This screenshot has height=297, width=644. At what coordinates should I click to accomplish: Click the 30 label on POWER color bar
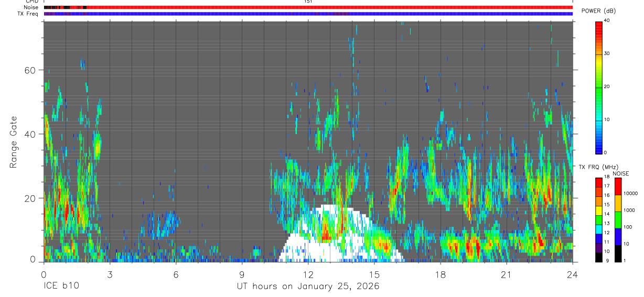coord(607,53)
